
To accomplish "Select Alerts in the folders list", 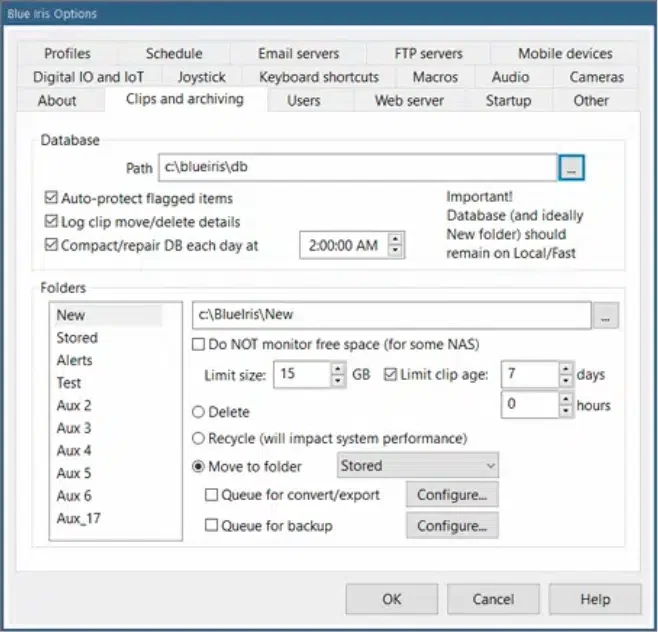I will [74, 360].
